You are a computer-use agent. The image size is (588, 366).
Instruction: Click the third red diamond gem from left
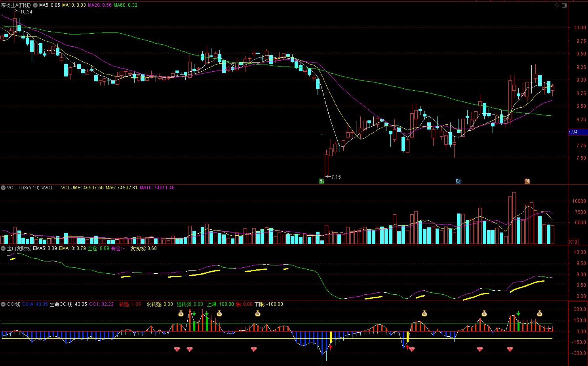pyautogui.click(x=254, y=349)
